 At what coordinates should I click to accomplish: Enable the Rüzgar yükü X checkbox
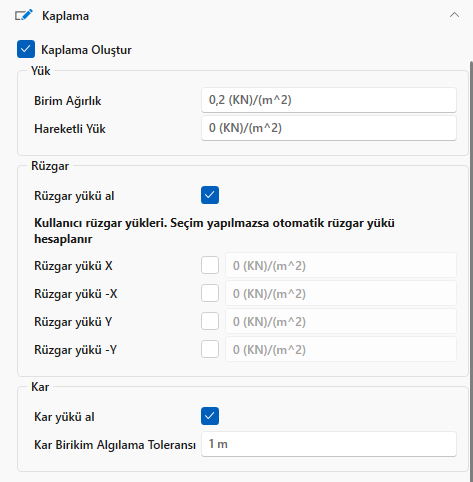coord(210,265)
